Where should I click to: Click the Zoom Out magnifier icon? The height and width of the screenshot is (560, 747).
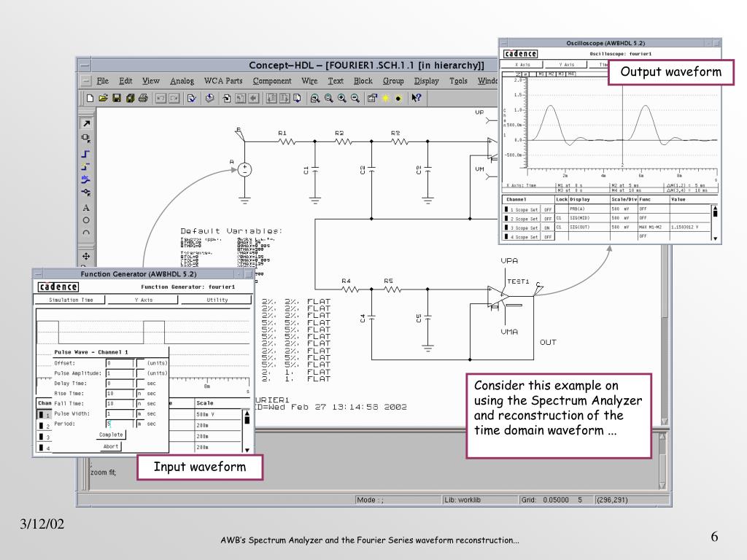point(355,98)
